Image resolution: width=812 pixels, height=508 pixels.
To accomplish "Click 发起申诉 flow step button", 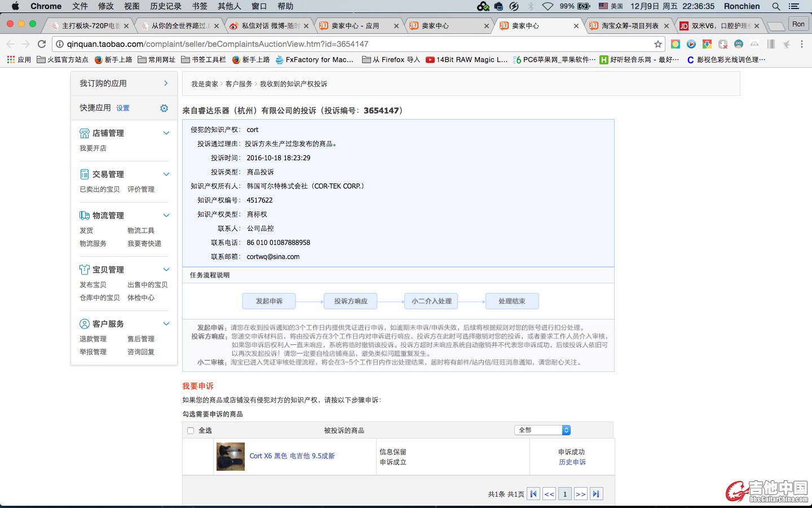I will [269, 301].
